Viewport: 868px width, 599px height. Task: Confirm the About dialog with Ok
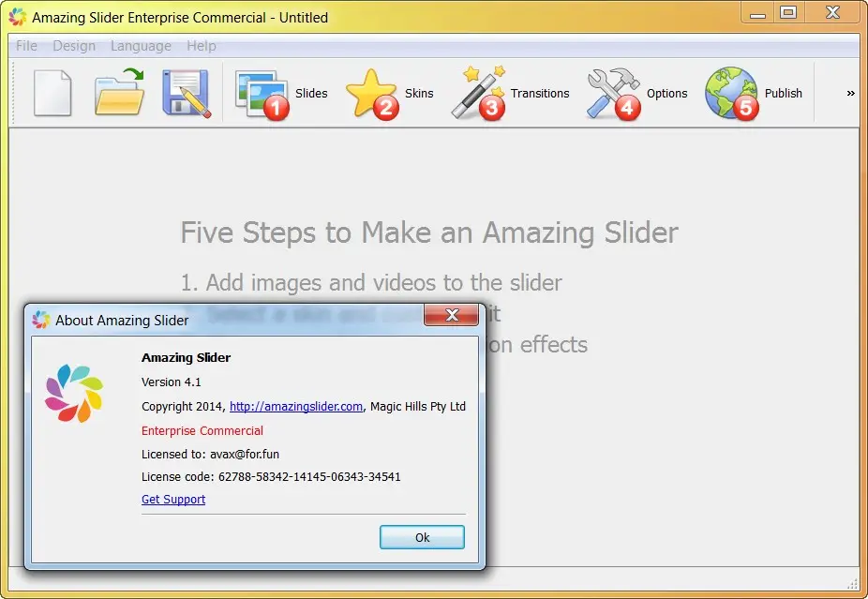[422, 537]
